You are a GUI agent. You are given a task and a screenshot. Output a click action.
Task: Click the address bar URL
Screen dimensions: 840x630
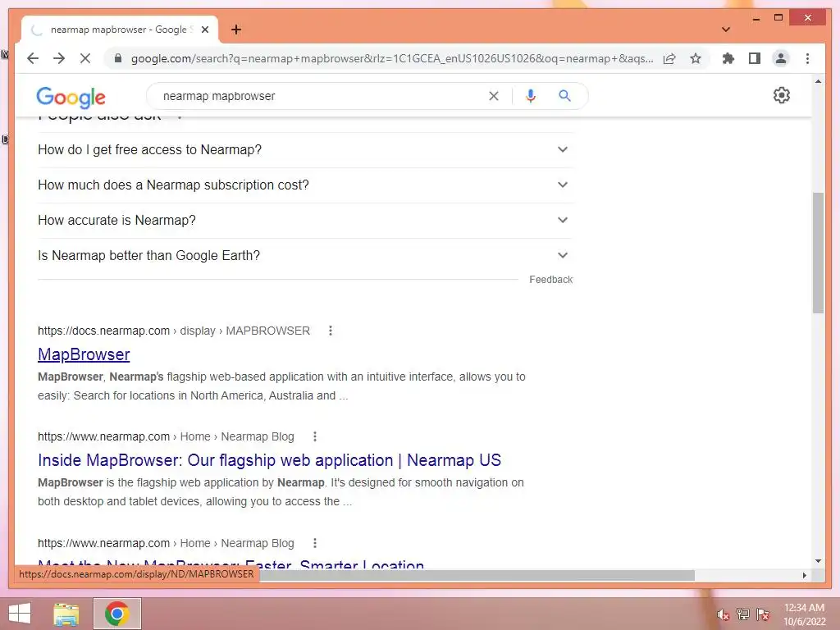point(392,58)
